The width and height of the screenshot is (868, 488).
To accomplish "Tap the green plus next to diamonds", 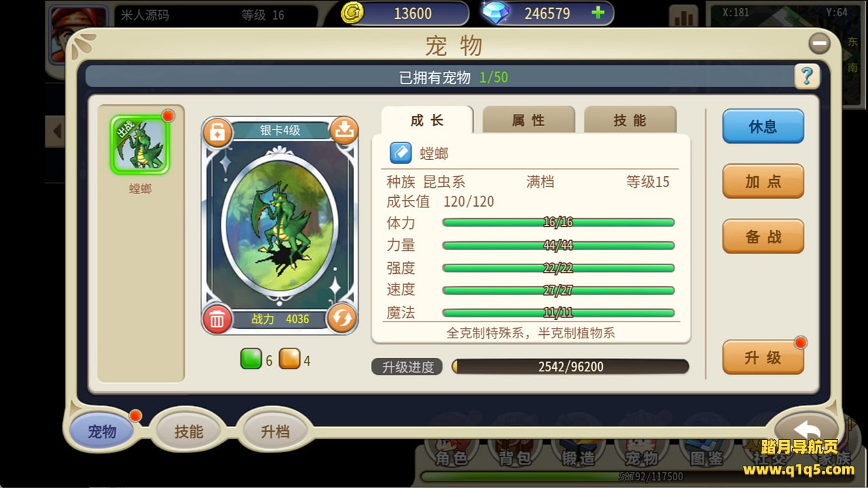I will [x=598, y=13].
